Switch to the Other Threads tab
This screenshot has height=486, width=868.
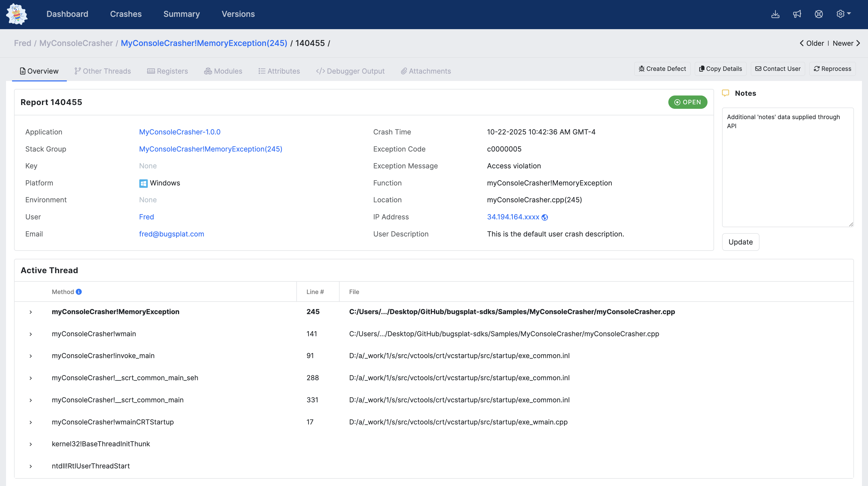click(x=103, y=71)
